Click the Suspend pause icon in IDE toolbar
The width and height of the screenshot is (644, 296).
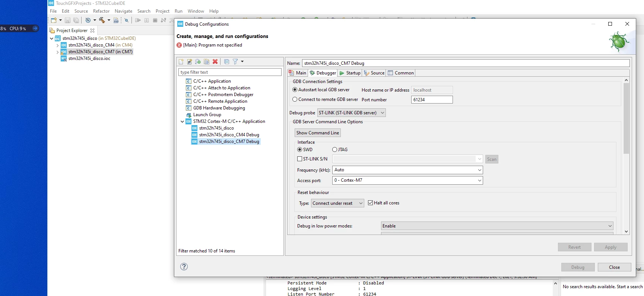coord(146,20)
